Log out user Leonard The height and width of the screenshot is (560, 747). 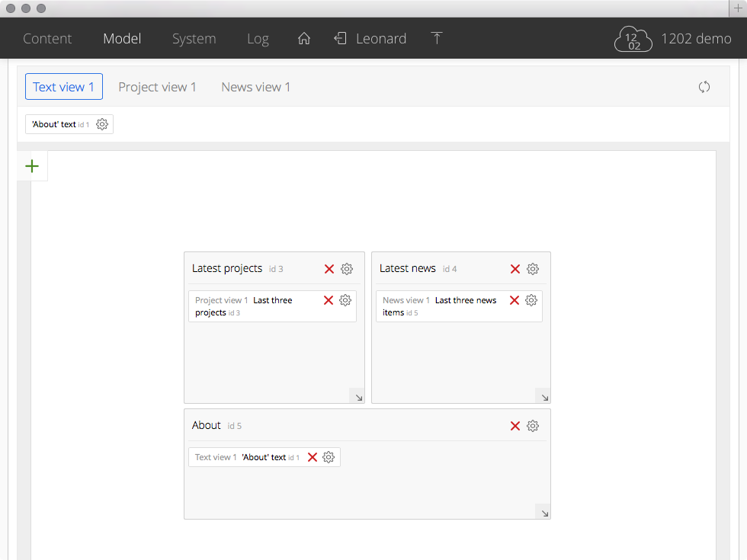pyautogui.click(x=341, y=39)
